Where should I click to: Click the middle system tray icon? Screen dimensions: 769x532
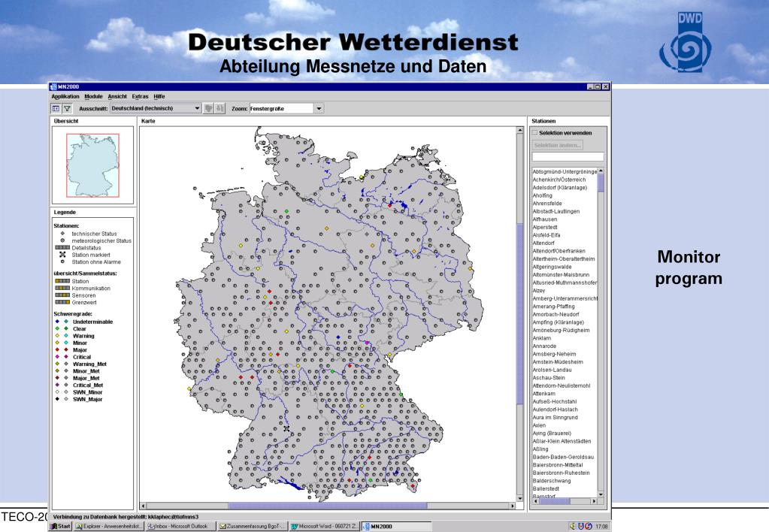tap(580, 526)
